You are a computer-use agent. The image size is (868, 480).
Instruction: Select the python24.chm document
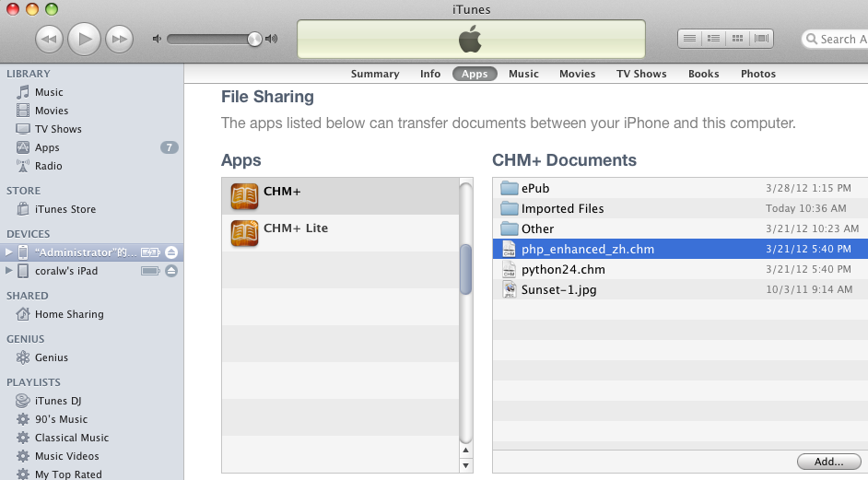coord(680,270)
